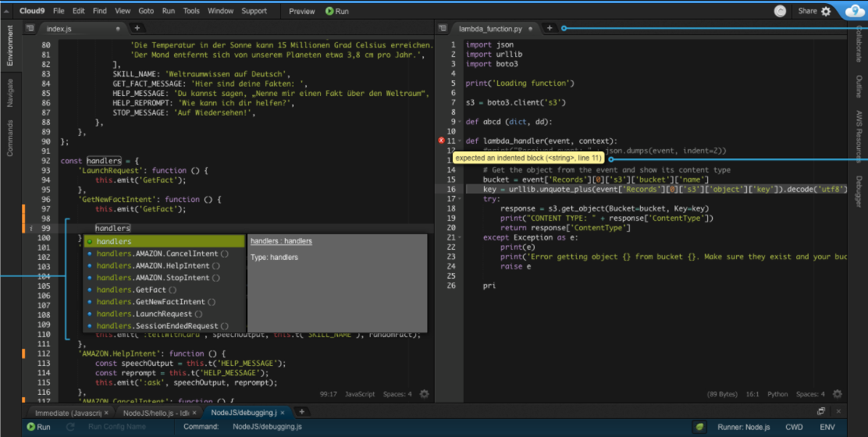Click the Command field showing NodeJS/debugging.js
Image resolution: width=868 pixels, height=437 pixels.
[268, 427]
